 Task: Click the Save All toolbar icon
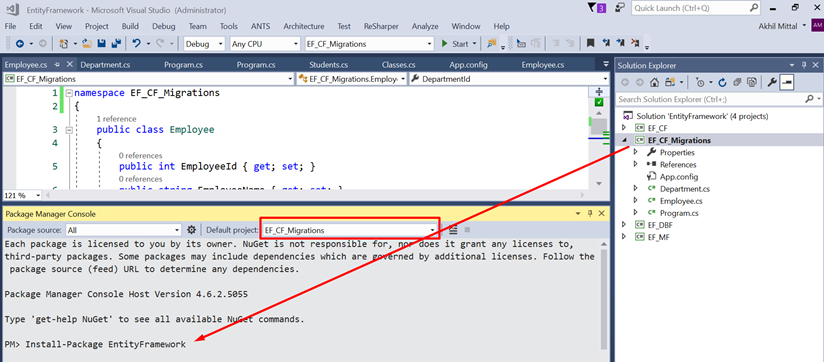pyautogui.click(x=117, y=44)
